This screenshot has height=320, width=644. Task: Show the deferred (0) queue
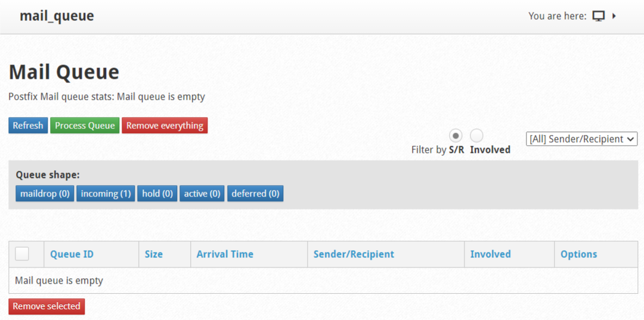coord(255,193)
